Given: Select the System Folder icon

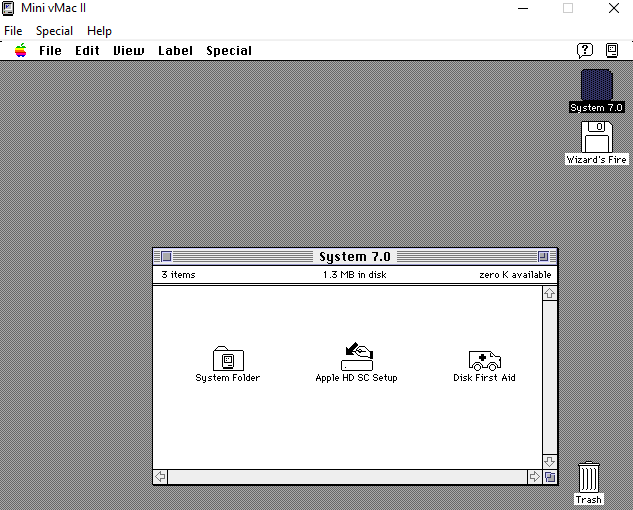Looking at the screenshot, I should click(x=228, y=358).
